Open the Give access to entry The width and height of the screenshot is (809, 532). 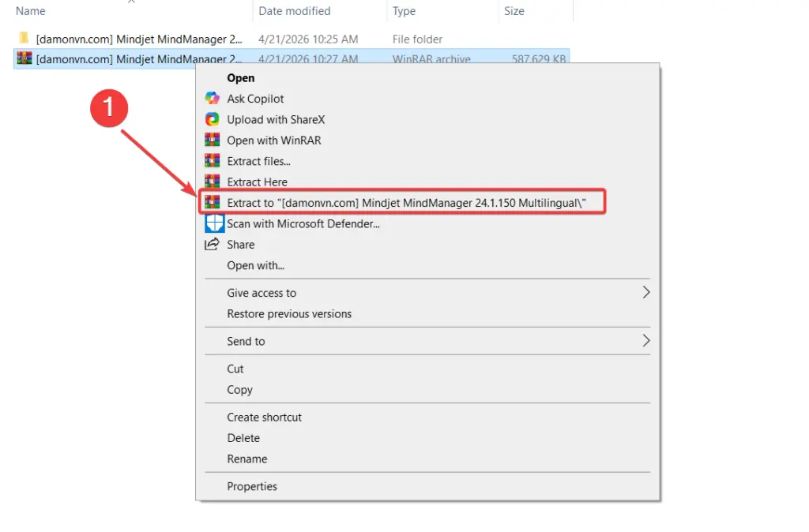(262, 293)
